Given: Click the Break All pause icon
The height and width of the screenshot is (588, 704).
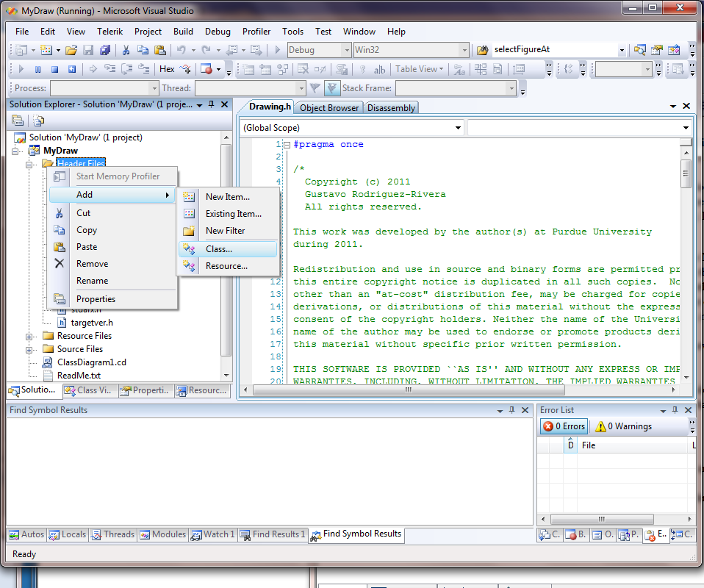Looking at the screenshot, I should click(37, 69).
